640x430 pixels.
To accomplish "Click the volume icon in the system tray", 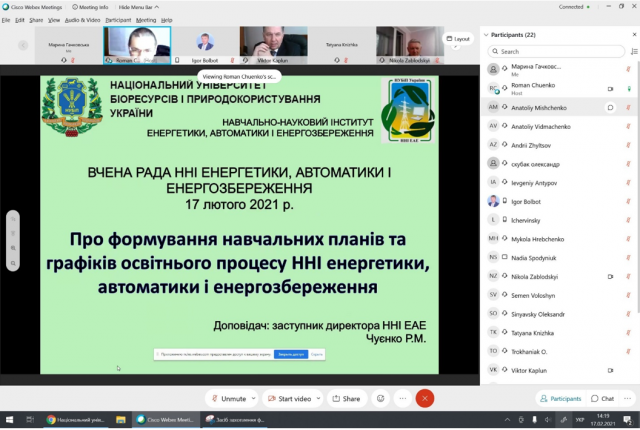I will (x=548, y=420).
